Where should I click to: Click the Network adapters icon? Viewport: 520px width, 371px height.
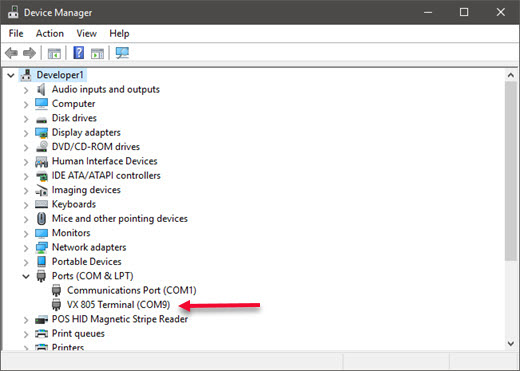41,247
